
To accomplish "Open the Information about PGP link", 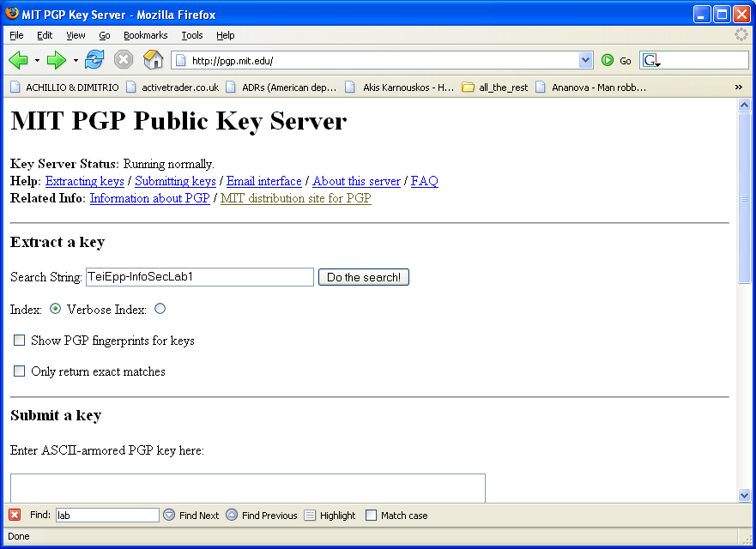I will [x=150, y=198].
